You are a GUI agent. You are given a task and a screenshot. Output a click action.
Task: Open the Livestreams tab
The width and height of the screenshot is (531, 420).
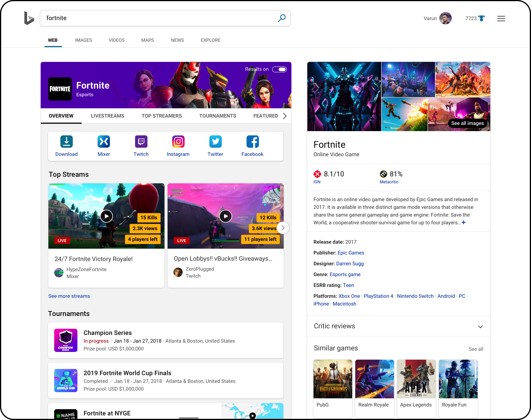(108, 116)
